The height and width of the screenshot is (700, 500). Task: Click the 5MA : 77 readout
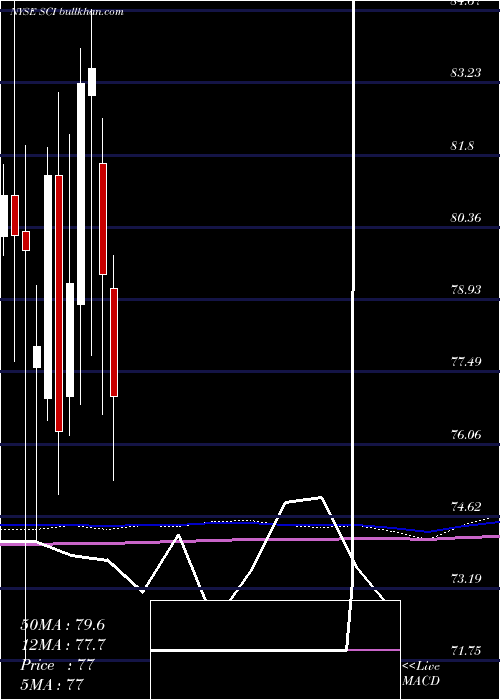point(52,685)
